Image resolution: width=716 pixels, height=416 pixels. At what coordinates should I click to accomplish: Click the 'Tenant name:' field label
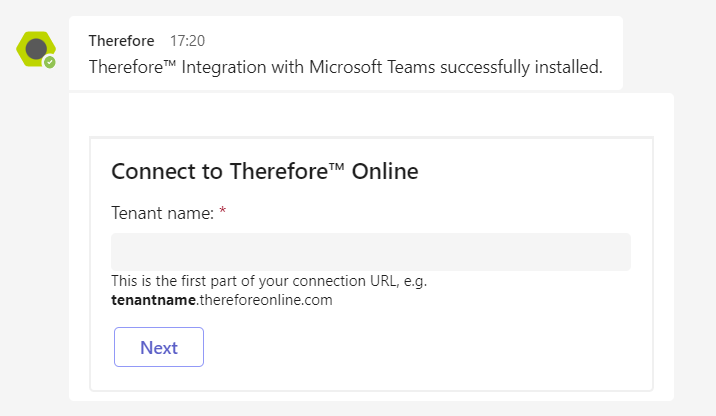(162, 212)
